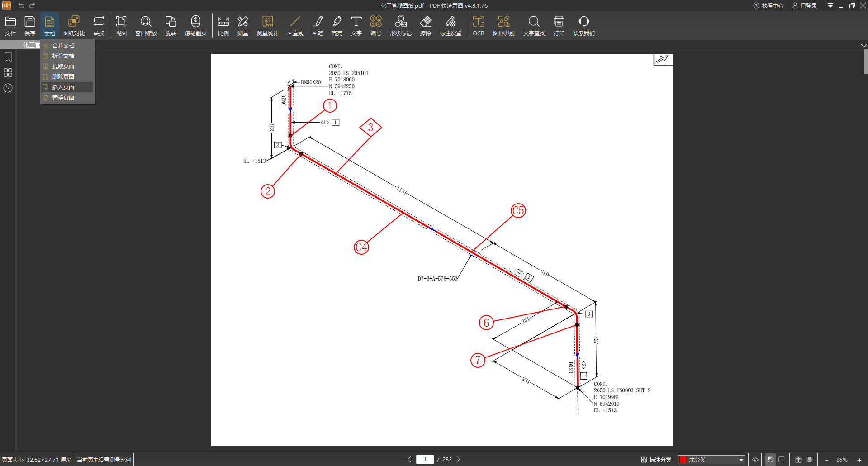Image resolution: width=868 pixels, height=466 pixels.
Task: Enable hand pan mode in status bar
Action: [x=770, y=460]
